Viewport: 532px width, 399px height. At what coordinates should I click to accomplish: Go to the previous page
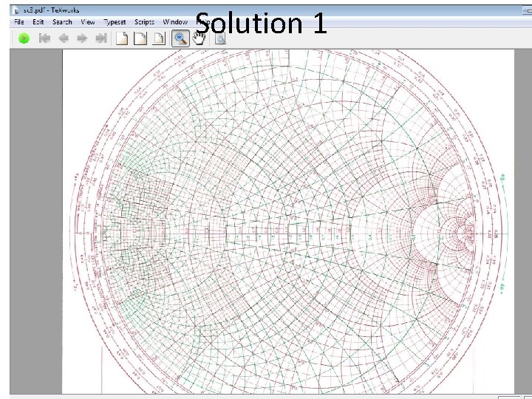click(x=64, y=38)
